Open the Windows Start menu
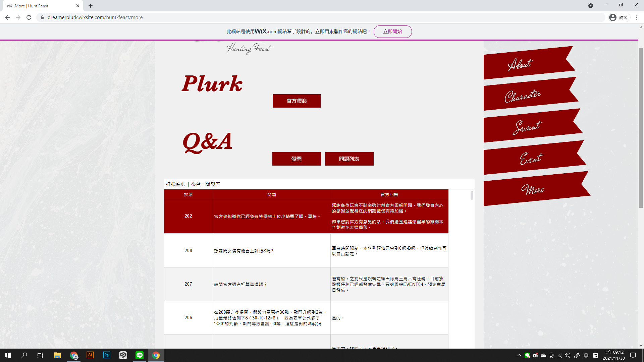The width and height of the screenshot is (644, 362). tap(8, 355)
